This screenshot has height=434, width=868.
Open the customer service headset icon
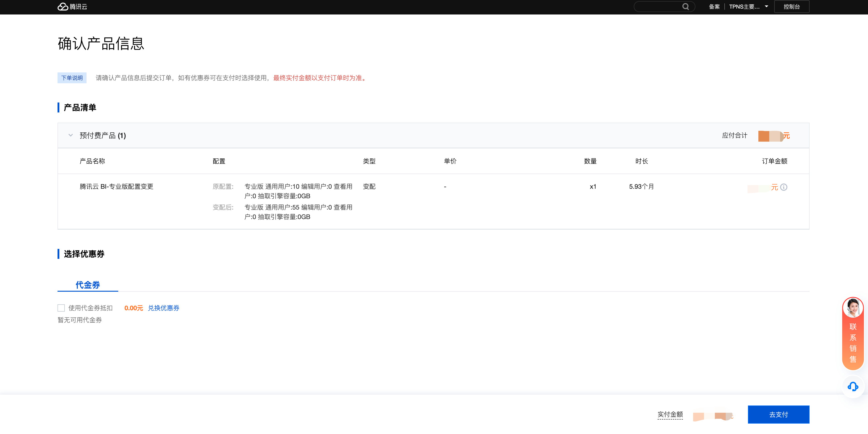(853, 386)
